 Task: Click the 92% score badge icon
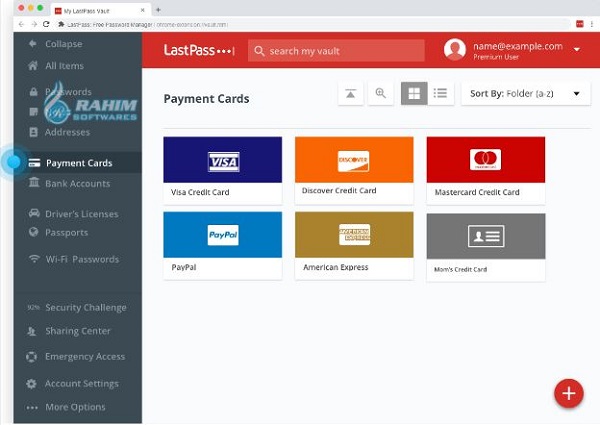(33, 307)
